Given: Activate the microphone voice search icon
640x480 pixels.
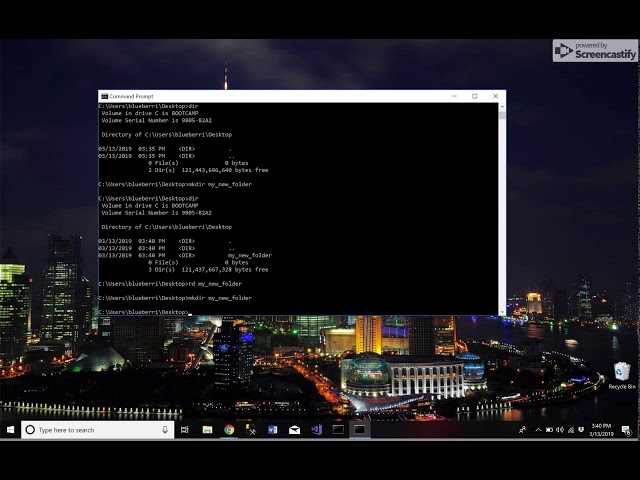Looking at the screenshot, I should coord(165,430).
